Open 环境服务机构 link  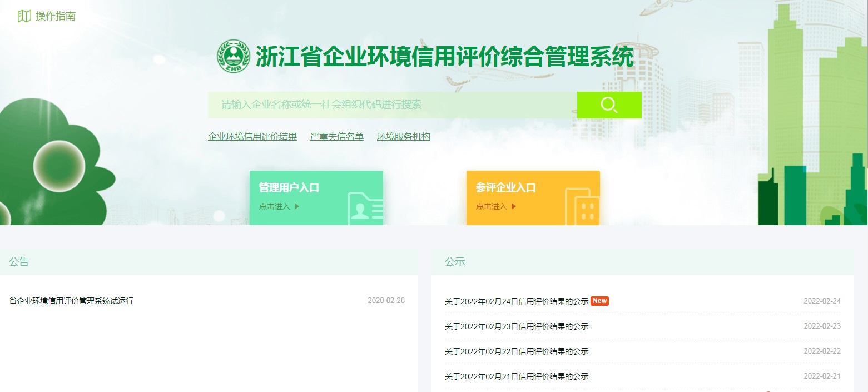point(404,137)
